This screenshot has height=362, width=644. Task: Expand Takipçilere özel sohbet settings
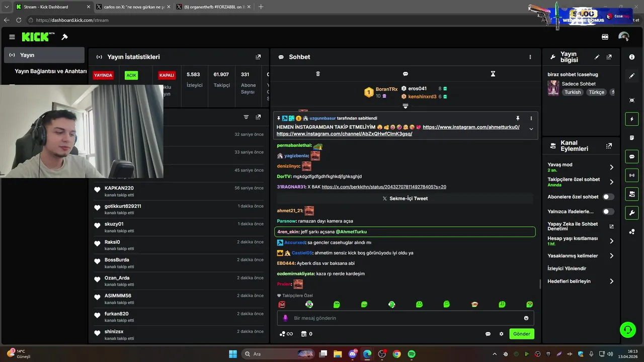611,182
